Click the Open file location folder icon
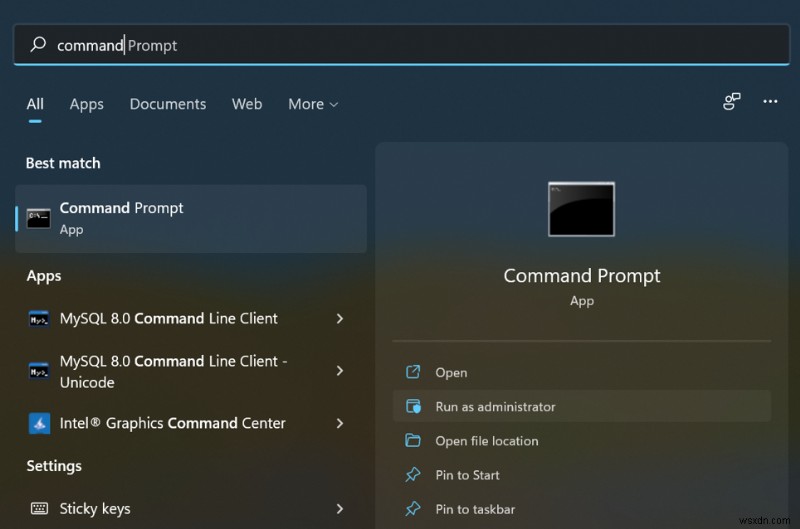Viewport: 800px width, 529px height. [413, 440]
